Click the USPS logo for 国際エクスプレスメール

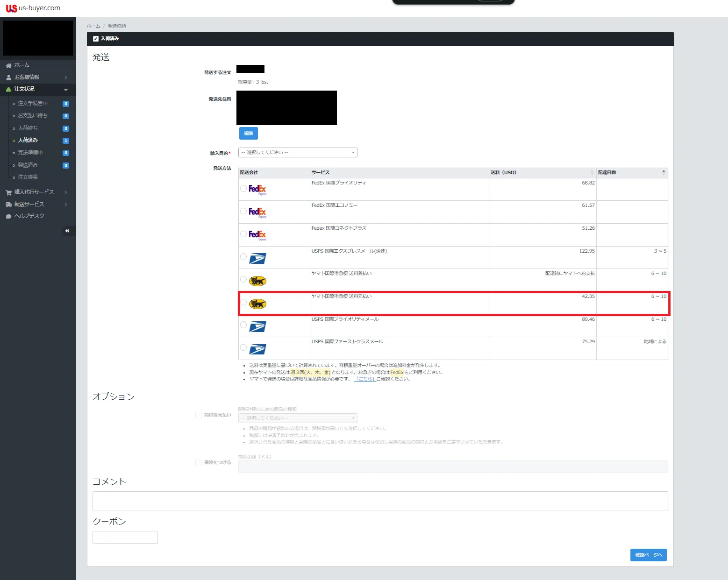[257, 258]
